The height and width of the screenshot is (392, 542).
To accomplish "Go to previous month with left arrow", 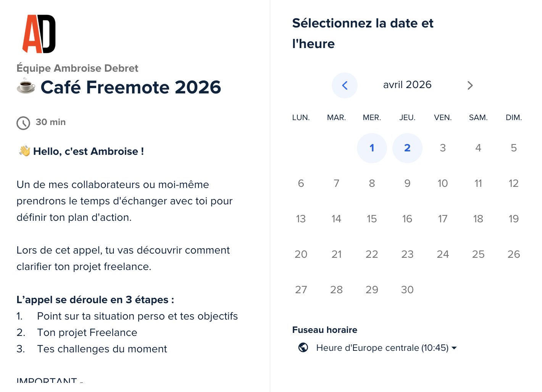I will point(345,85).
